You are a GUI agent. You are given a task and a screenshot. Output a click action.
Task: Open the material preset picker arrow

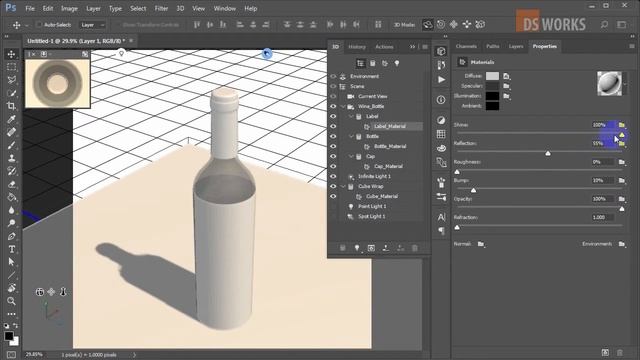(625, 84)
